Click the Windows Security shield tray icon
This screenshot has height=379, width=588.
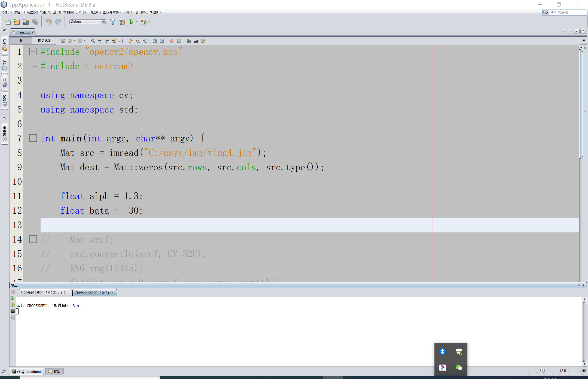click(x=459, y=351)
